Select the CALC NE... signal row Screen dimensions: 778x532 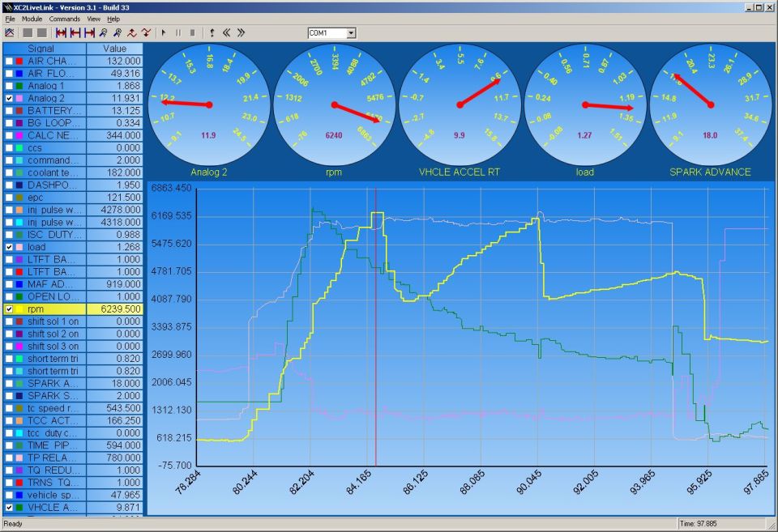tap(73, 135)
